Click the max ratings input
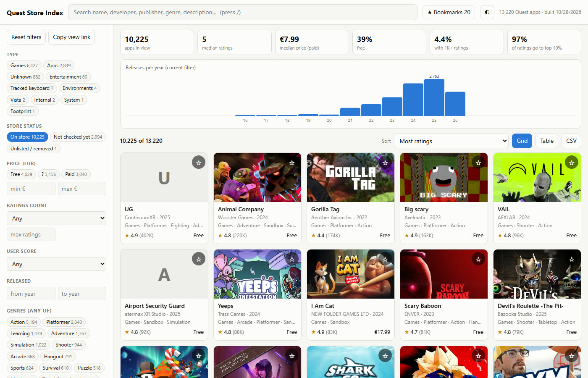Screen dimensions: 588x378 pos(31,234)
